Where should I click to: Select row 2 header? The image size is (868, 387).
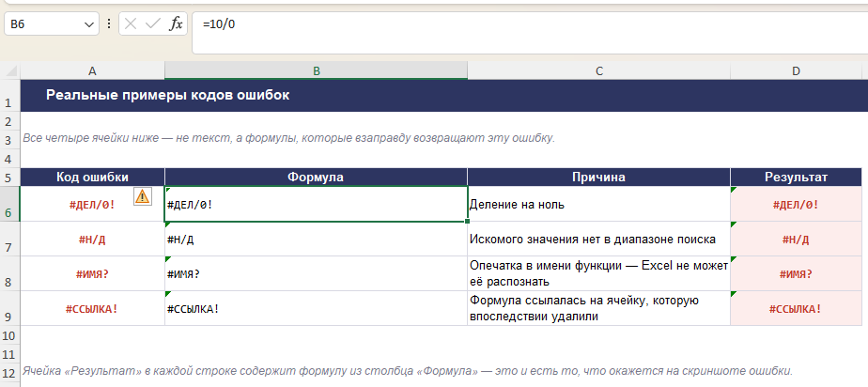point(10,121)
